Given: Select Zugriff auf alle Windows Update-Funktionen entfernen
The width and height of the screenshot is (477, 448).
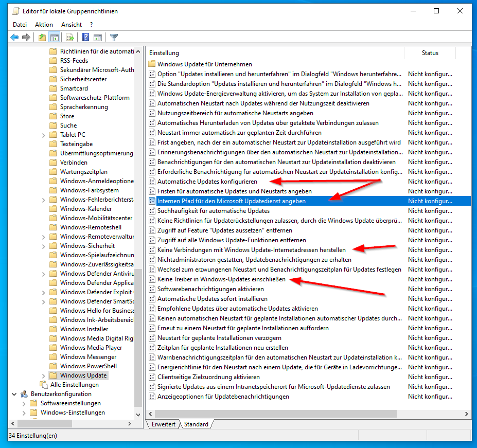Looking at the screenshot, I should tap(232, 240).
